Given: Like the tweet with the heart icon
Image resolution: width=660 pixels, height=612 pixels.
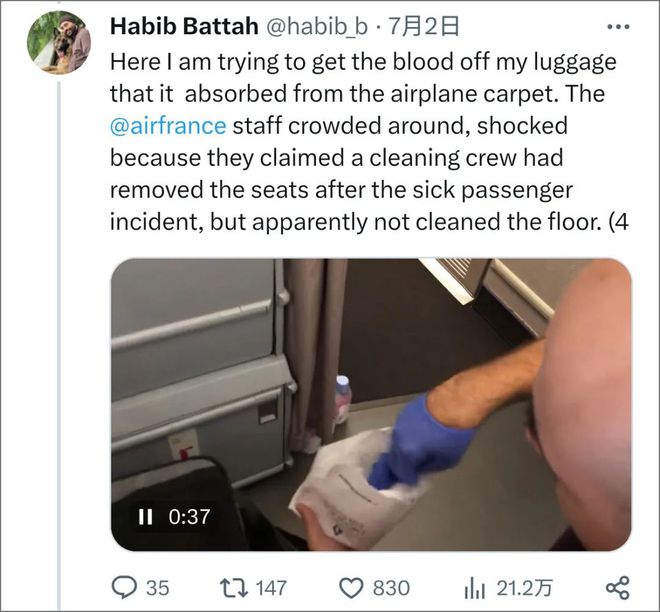Looking at the screenshot, I should click(351, 588).
